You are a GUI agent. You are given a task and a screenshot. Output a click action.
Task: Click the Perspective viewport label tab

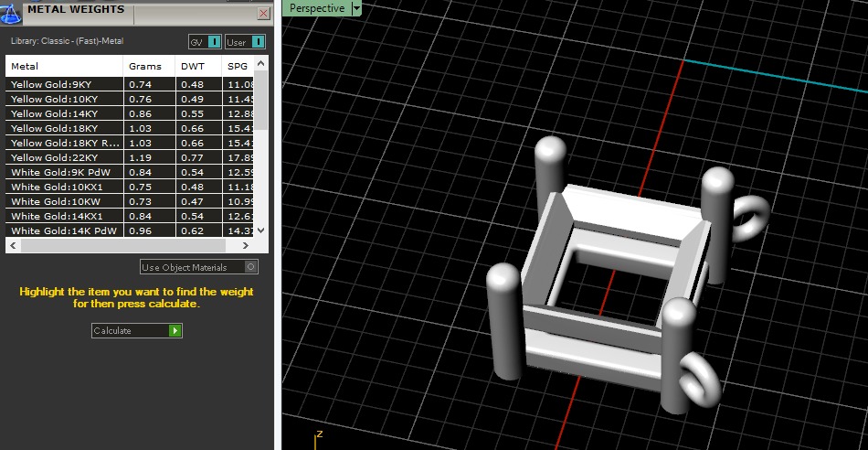click(317, 8)
